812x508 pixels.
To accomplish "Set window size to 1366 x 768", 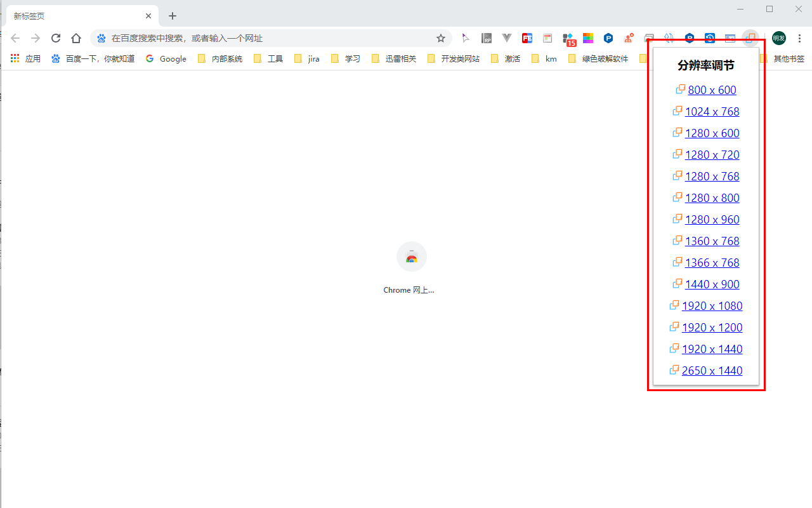I will click(x=712, y=263).
